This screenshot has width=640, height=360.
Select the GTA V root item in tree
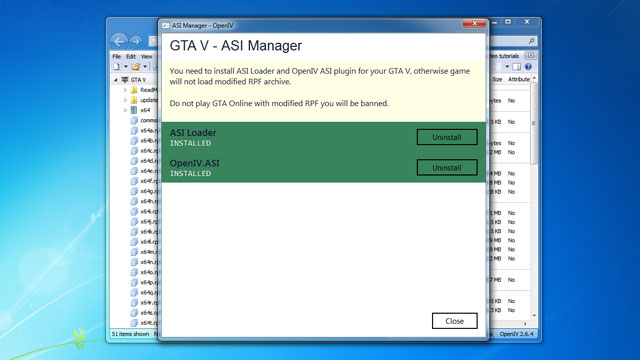[x=138, y=80]
